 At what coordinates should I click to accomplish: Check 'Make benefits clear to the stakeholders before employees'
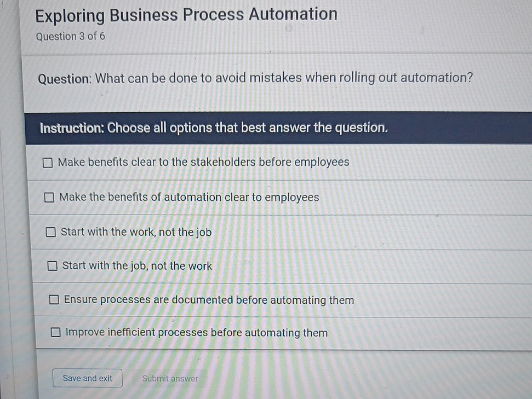tap(48, 162)
